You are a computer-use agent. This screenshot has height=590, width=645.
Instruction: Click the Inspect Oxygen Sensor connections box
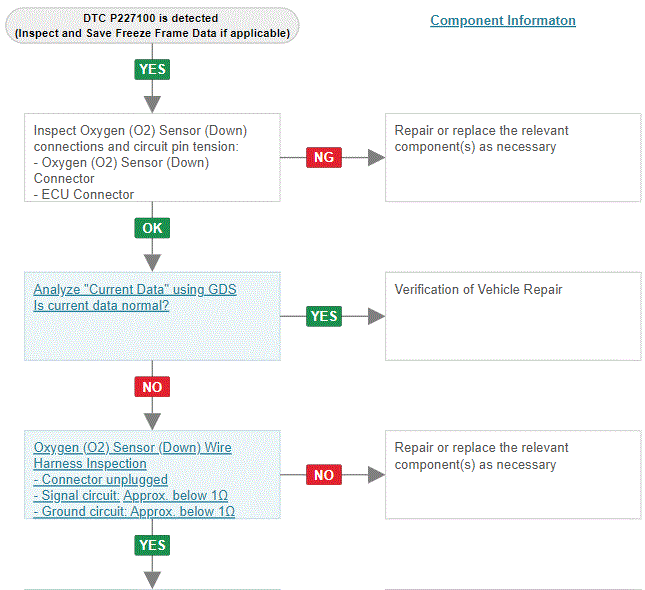(152, 157)
